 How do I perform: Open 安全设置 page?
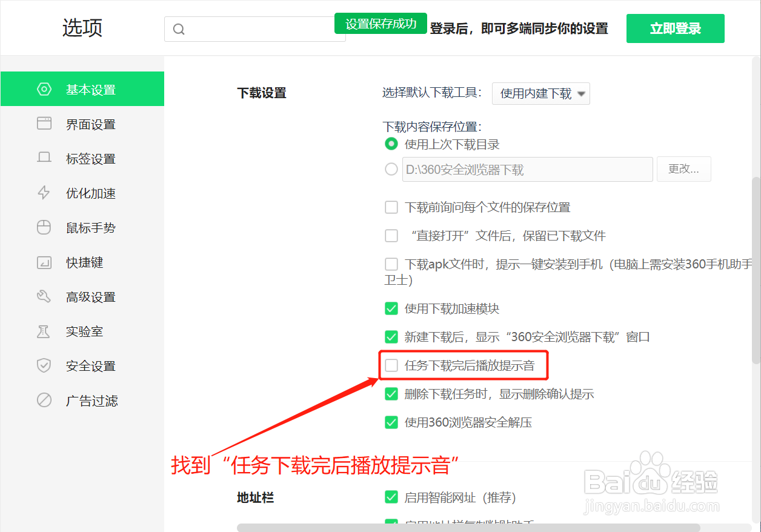click(x=82, y=366)
